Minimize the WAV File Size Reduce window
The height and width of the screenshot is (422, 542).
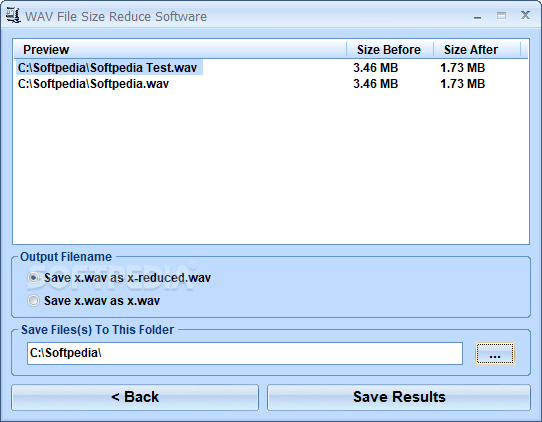coord(477,16)
